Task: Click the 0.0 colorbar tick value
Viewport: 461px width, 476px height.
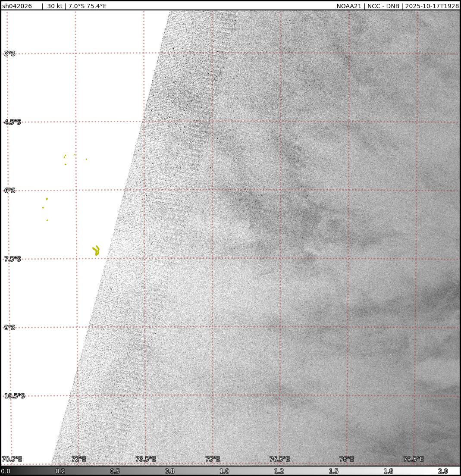Action: (6, 471)
